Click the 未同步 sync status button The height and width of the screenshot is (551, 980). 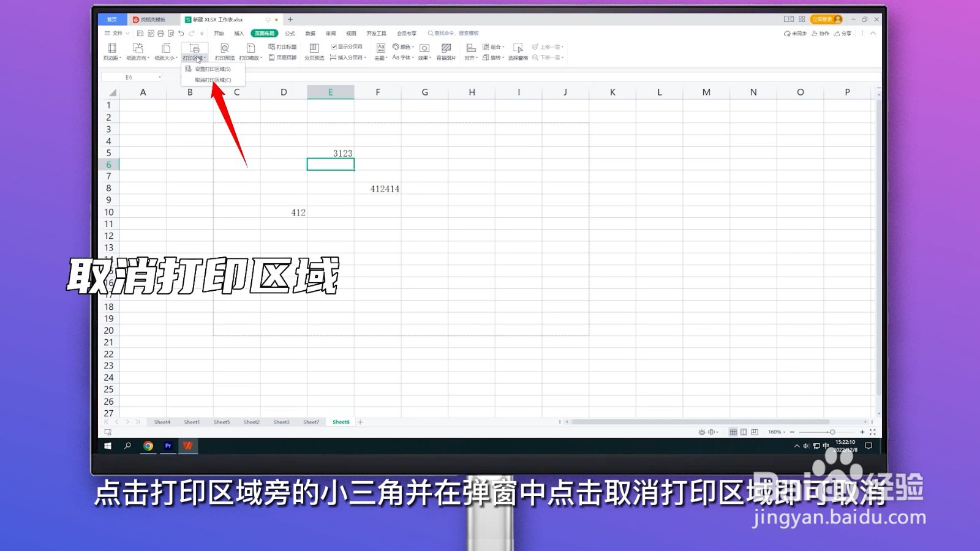click(x=795, y=33)
